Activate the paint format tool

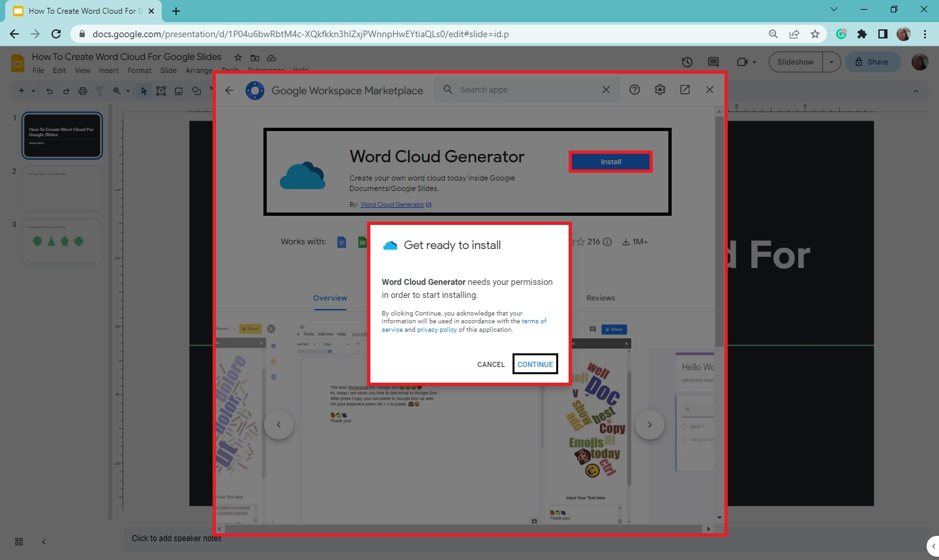point(100,91)
